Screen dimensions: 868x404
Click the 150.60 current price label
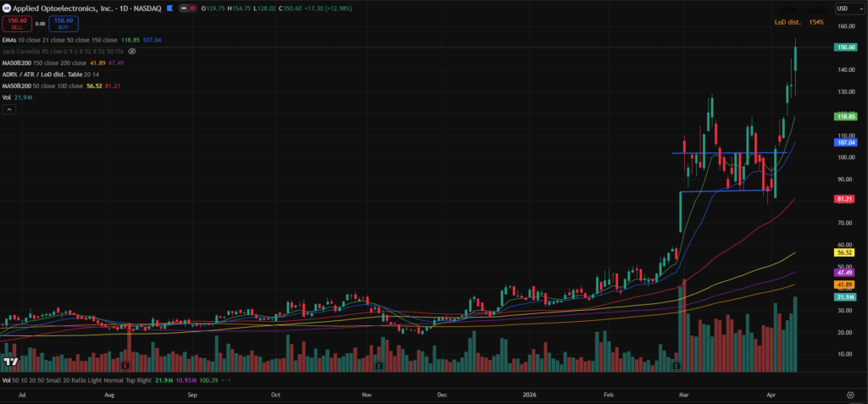843,47
